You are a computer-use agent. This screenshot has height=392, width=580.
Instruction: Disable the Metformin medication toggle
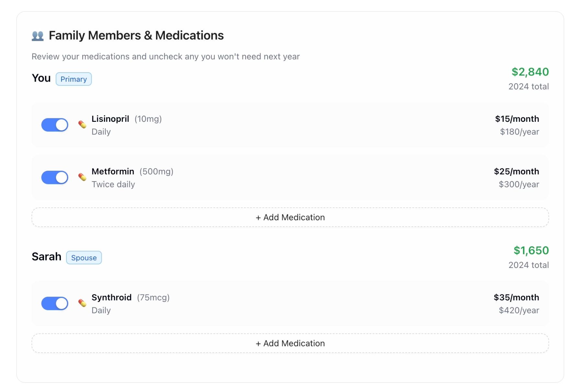[55, 178]
